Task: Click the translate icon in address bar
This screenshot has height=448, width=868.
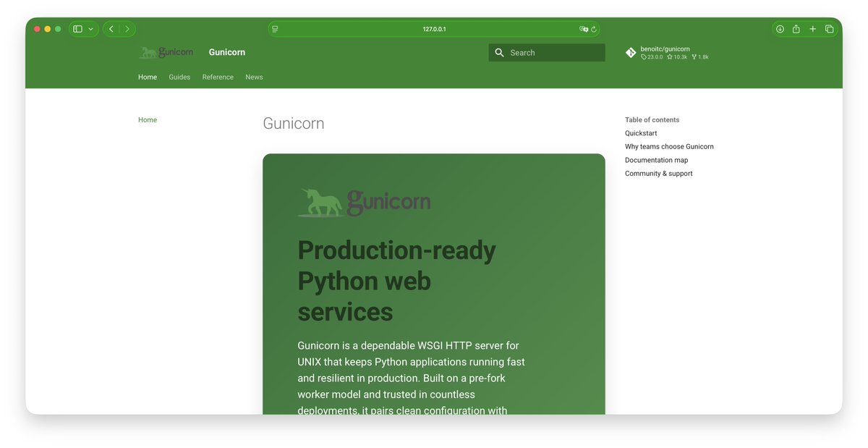Action: 583,29
